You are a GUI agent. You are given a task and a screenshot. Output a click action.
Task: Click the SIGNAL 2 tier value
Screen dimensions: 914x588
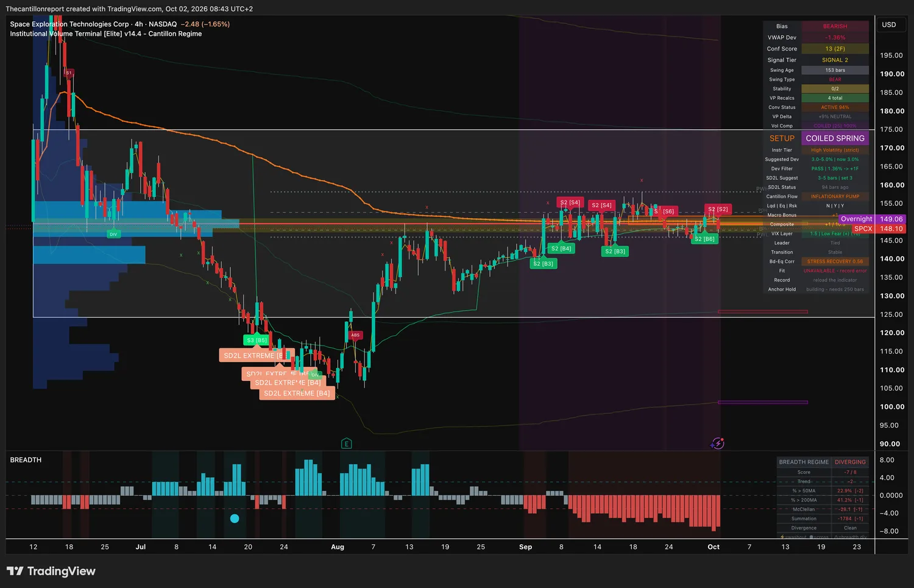[x=835, y=60]
